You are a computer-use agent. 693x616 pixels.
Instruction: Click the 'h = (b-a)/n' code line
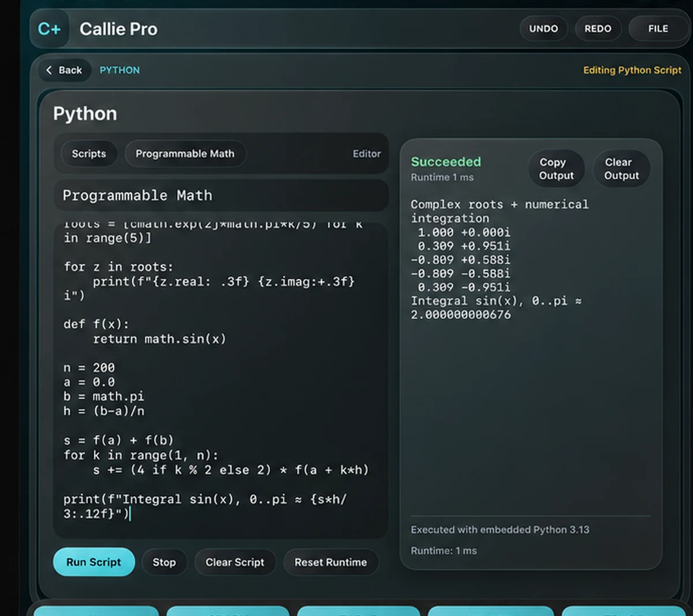click(x=104, y=411)
